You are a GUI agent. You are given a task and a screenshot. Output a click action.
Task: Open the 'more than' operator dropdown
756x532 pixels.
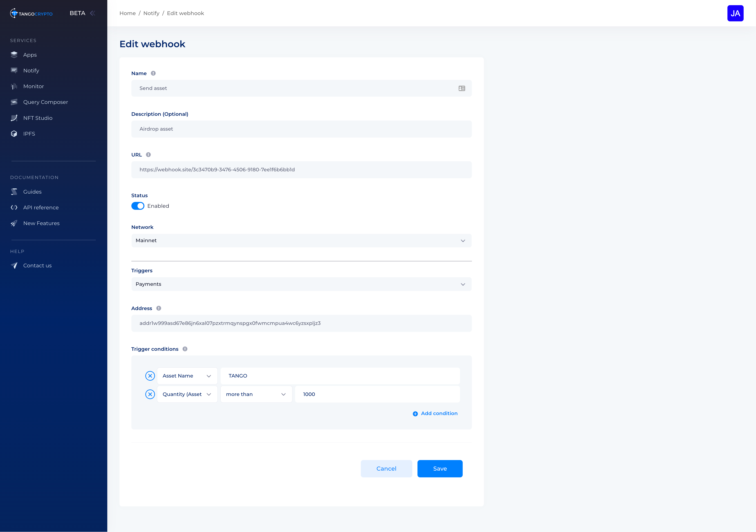(256, 394)
